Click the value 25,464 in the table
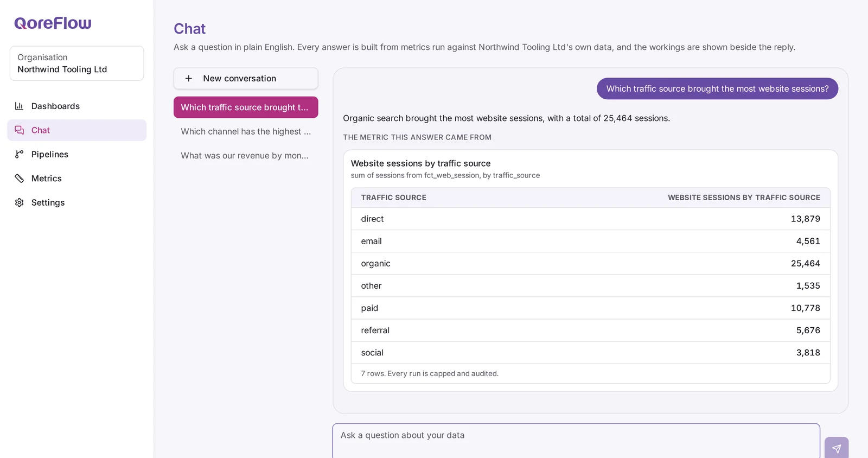Screen dimensions: 868x458 point(806,263)
